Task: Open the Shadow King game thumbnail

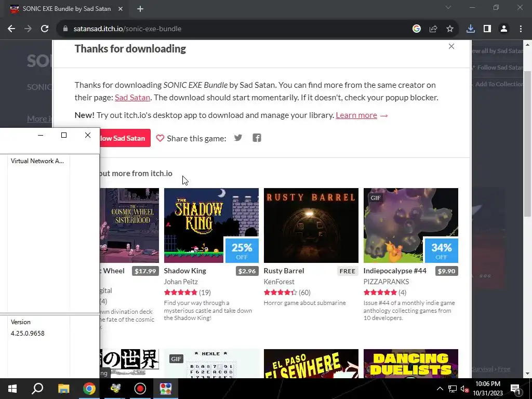Action: 211,225
